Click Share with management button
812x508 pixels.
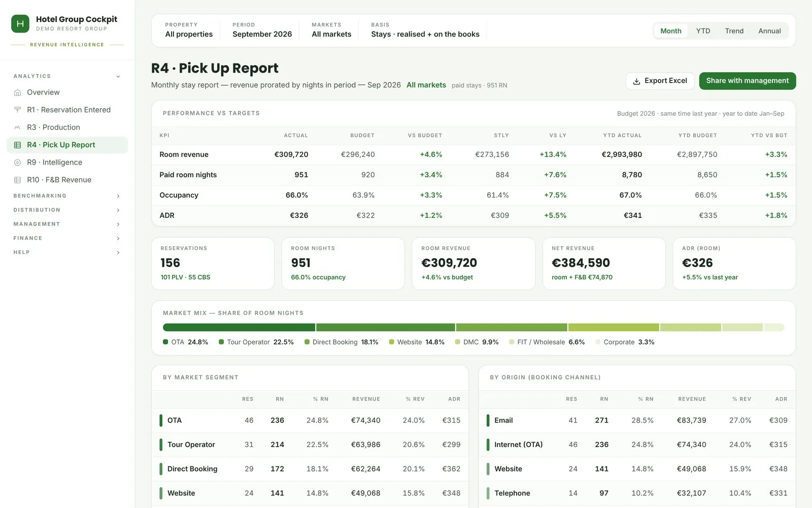tap(748, 81)
